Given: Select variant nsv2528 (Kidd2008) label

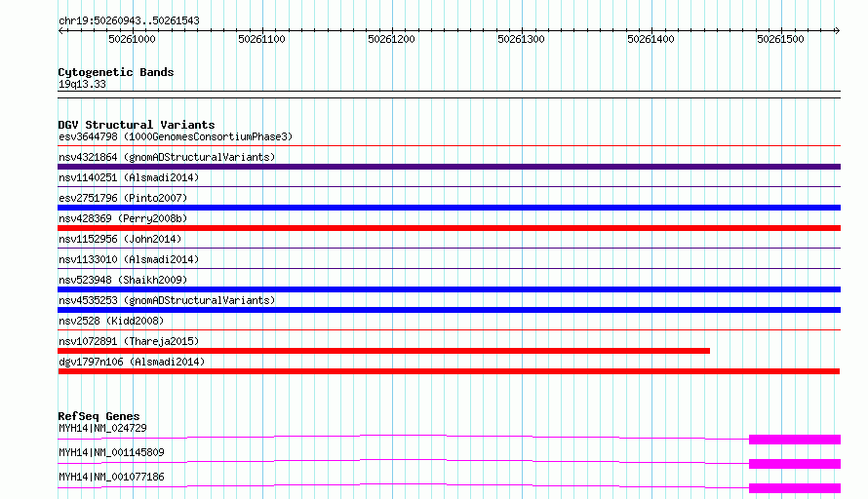Looking at the screenshot, I should (x=111, y=321).
